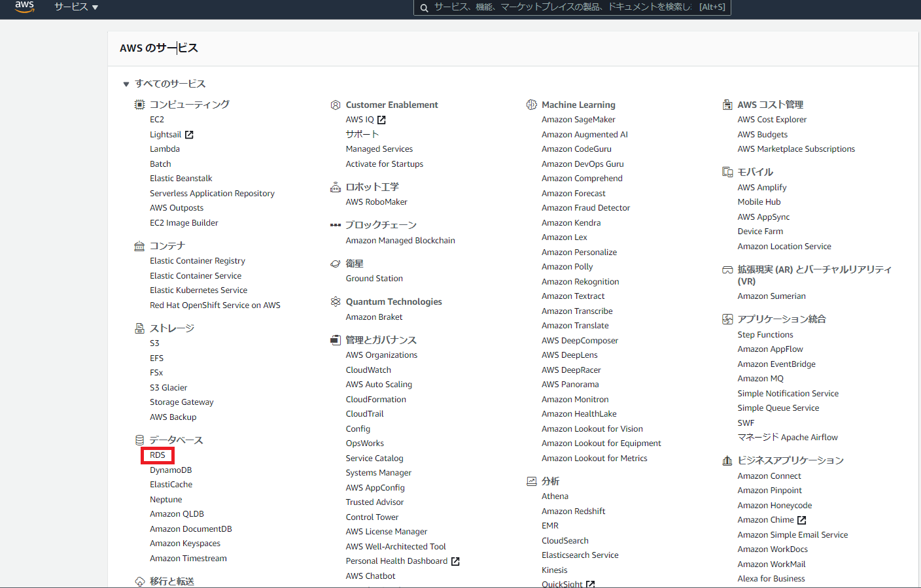Screen dimensions: 921x588
Task: Open Amazon Rekognition
Action: 580,282
